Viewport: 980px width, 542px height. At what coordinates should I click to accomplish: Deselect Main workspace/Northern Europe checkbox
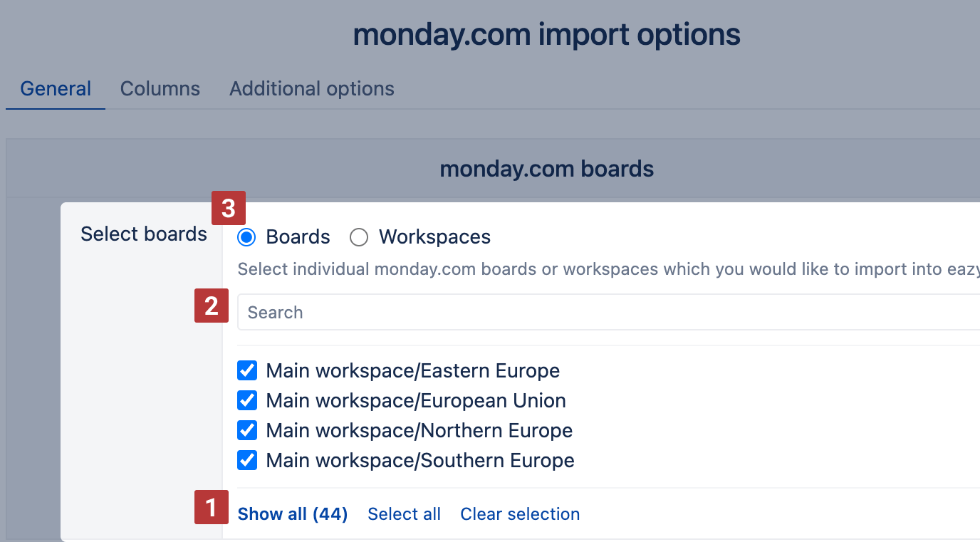247,431
